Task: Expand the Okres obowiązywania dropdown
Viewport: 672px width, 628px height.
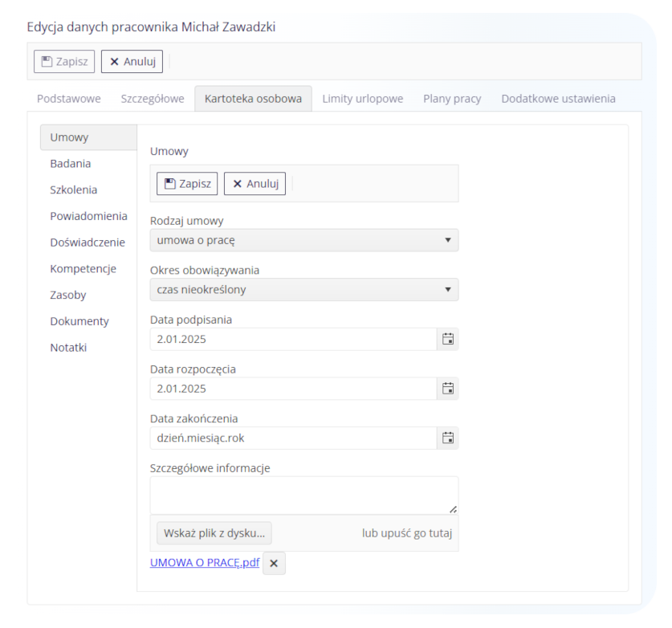Action: (304, 289)
